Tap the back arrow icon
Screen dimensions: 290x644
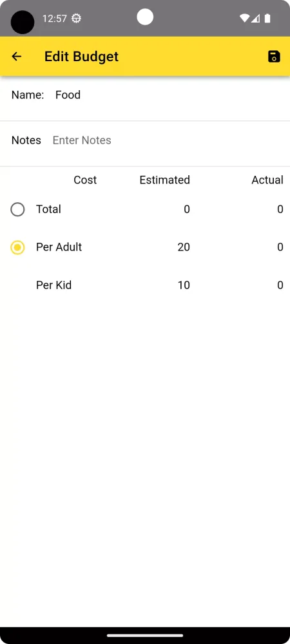click(x=16, y=56)
